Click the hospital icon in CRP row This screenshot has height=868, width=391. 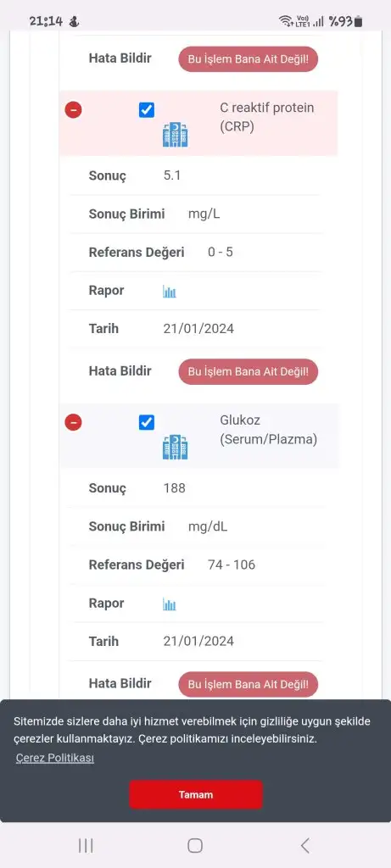click(x=175, y=135)
